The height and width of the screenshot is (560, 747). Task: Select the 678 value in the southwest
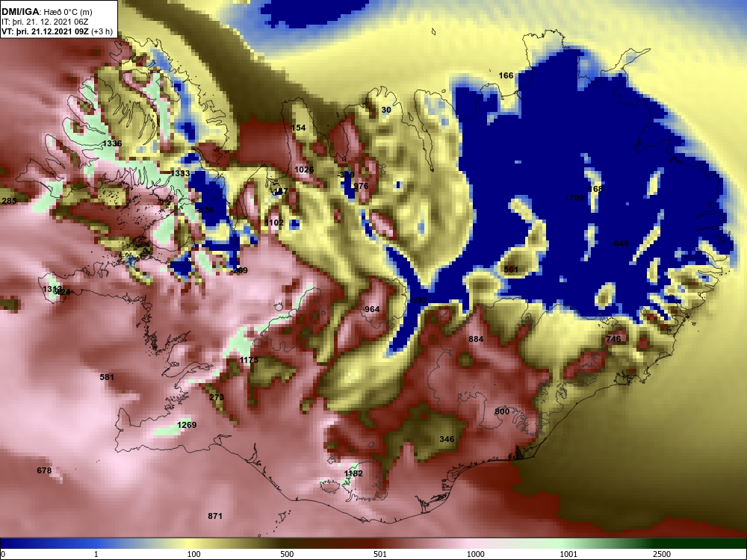(44, 470)
